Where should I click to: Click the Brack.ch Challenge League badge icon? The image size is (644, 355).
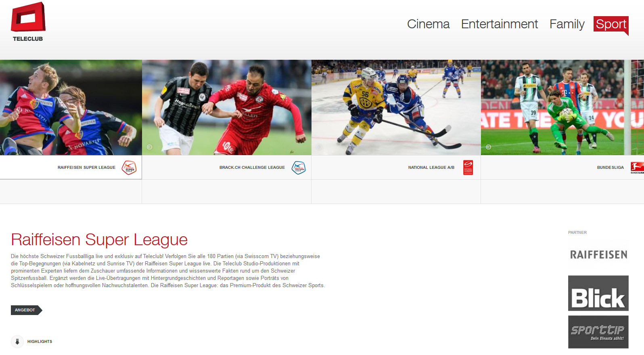pos(299,167)
